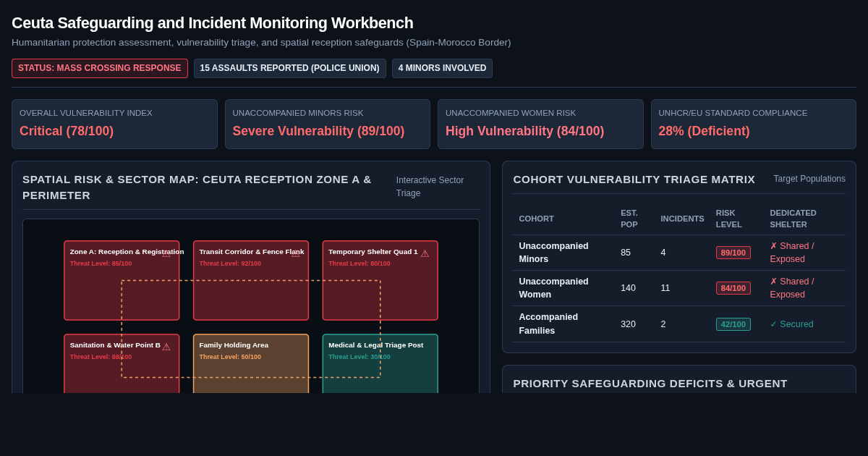Click the 89/100 risk badge
The width and height of the screenshot is (868, 456).
(733, 253)
